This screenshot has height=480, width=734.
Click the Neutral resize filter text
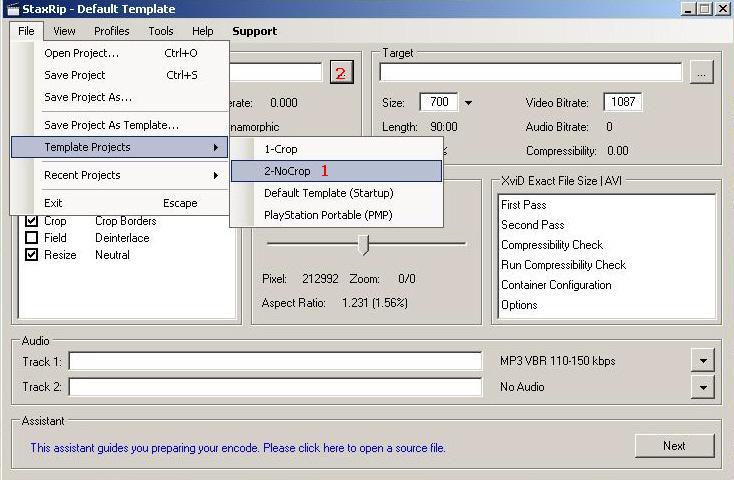click(112, 255)
